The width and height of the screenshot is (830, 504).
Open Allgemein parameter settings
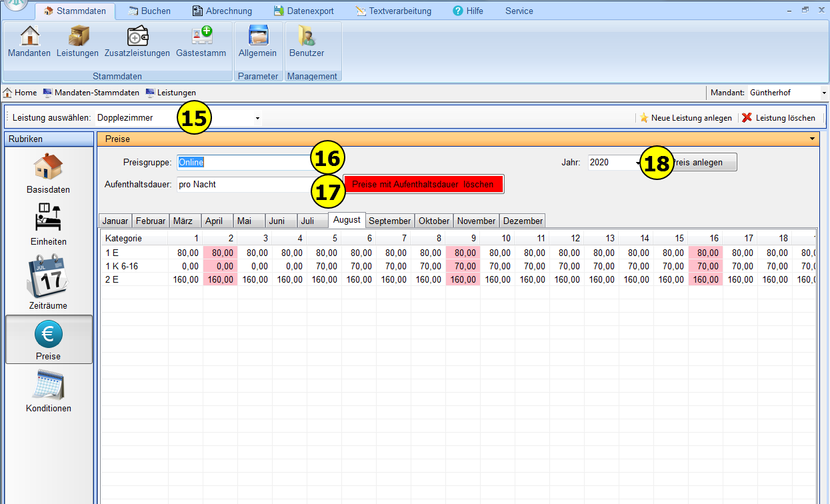click(x=257, y=41)
